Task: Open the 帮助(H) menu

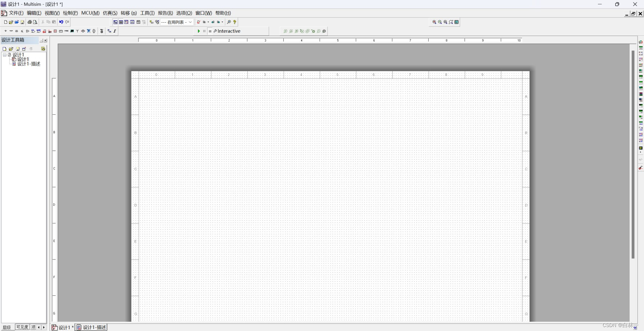Action: click(x=223, y=13)
